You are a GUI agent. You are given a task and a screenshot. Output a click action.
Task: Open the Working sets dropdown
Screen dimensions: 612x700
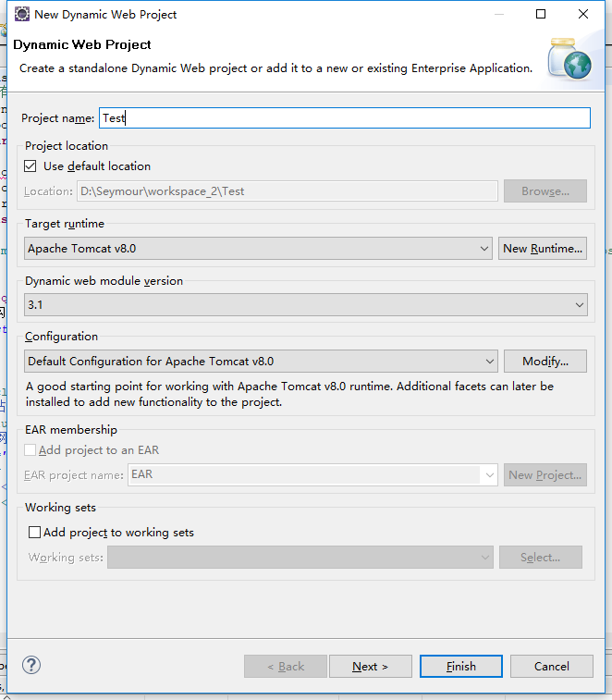point(300,558)
